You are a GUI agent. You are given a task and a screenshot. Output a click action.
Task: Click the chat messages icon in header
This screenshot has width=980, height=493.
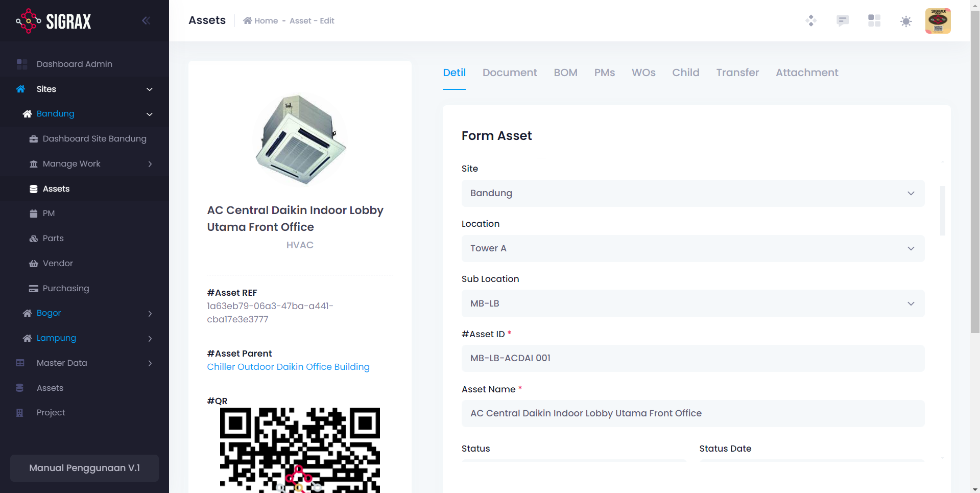[842, 20]
